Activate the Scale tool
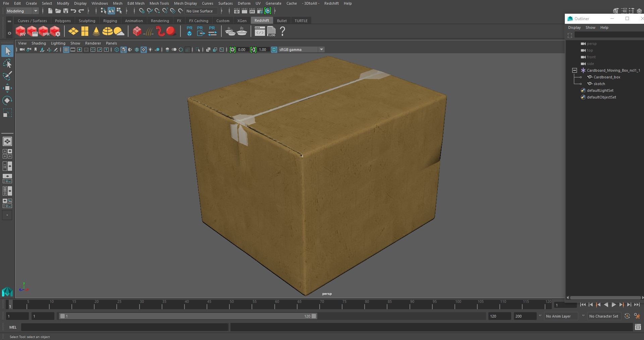Image resolution: width=644 pixels, height=340 pixels. (x=7, y=113)
